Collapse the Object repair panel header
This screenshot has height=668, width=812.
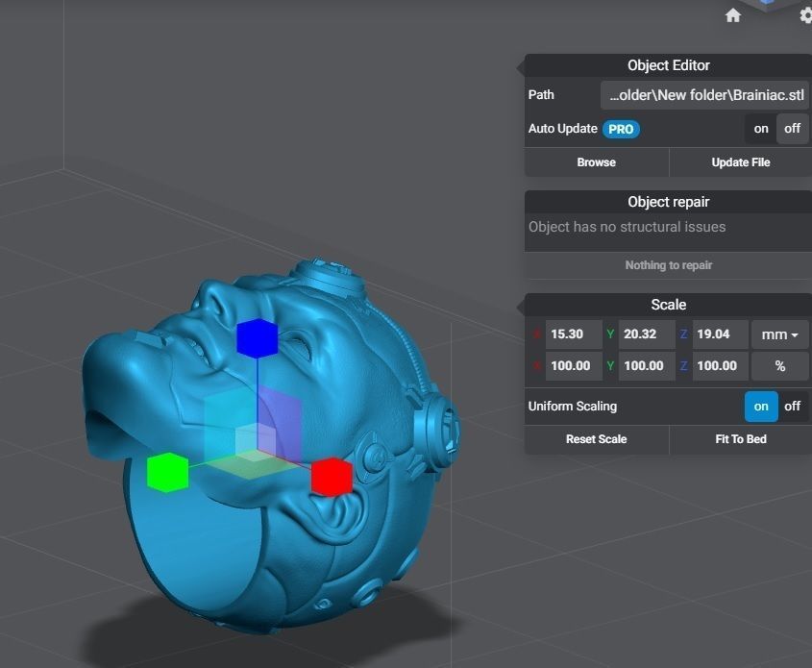pos(668,202)
